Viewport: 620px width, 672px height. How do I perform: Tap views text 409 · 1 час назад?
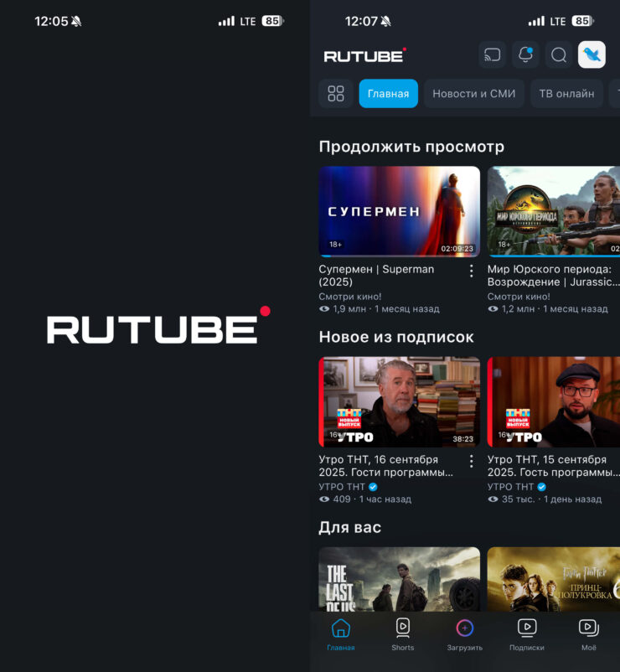365,499
